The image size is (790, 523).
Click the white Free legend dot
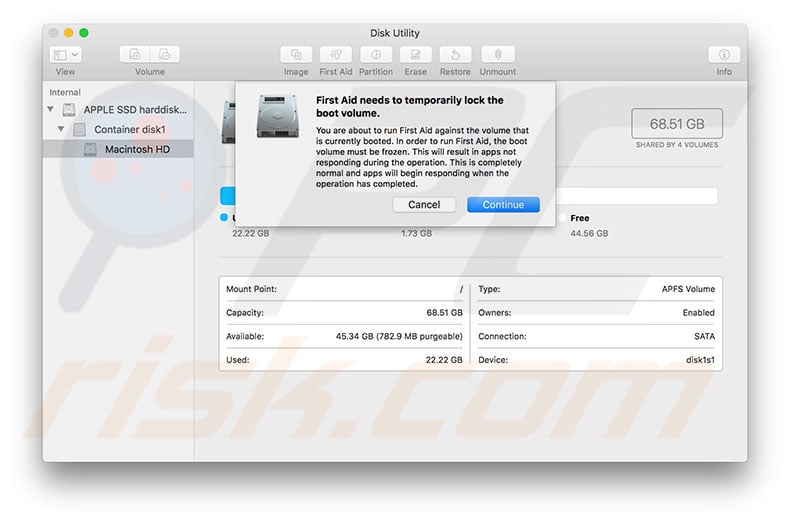click(x=562, y=218)
